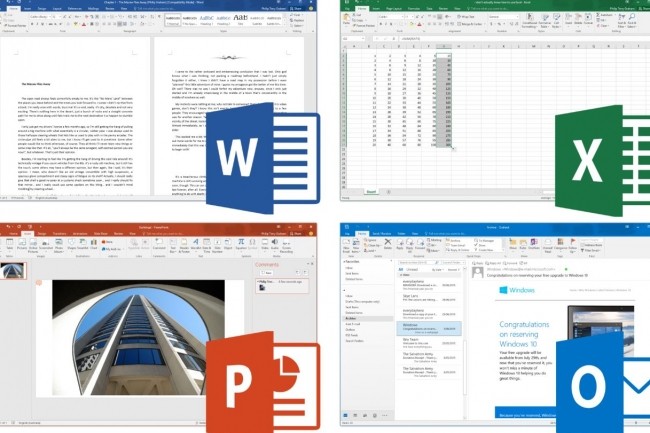
Task: Toggle Bold formatting in Word
Action: [x=32, y=24]
